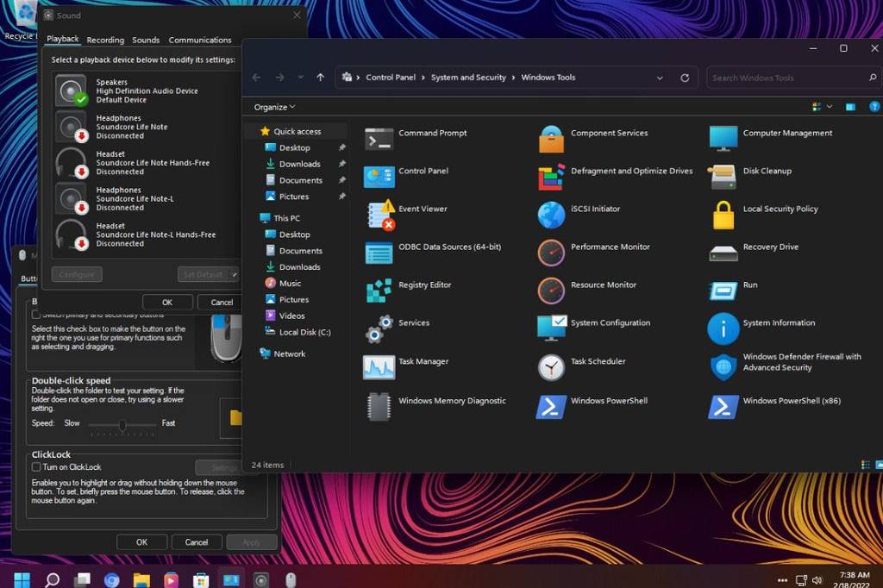Click the double-click speed slider
Viewport: 883px width, 588px height.
[x=122, y=424]
